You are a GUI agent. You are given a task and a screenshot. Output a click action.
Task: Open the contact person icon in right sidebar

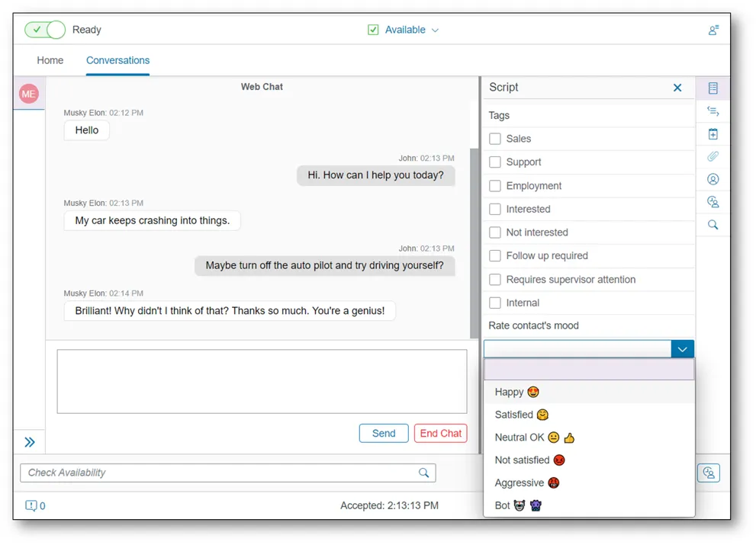713,179
